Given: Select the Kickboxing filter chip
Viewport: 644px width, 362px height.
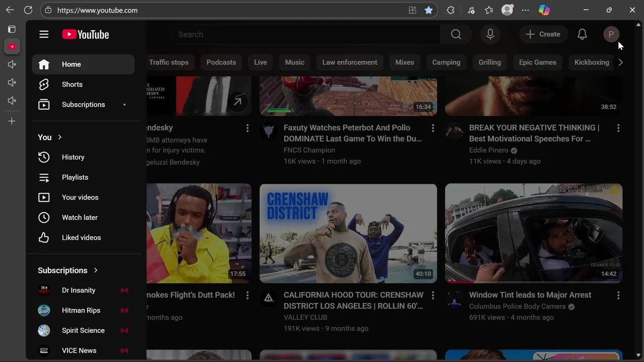Looking at the screenshot, I should coord(592,62).
